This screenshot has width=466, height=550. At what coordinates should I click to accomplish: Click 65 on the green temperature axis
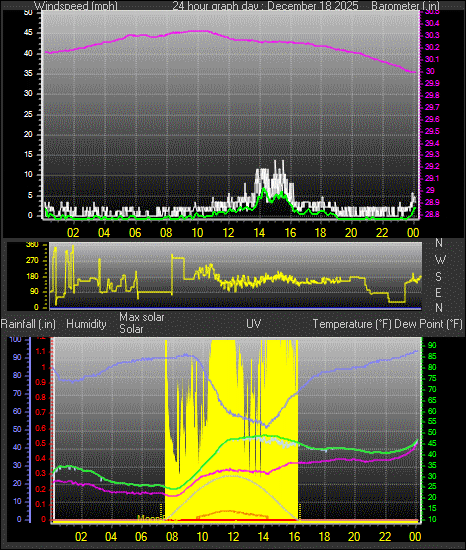432,400
